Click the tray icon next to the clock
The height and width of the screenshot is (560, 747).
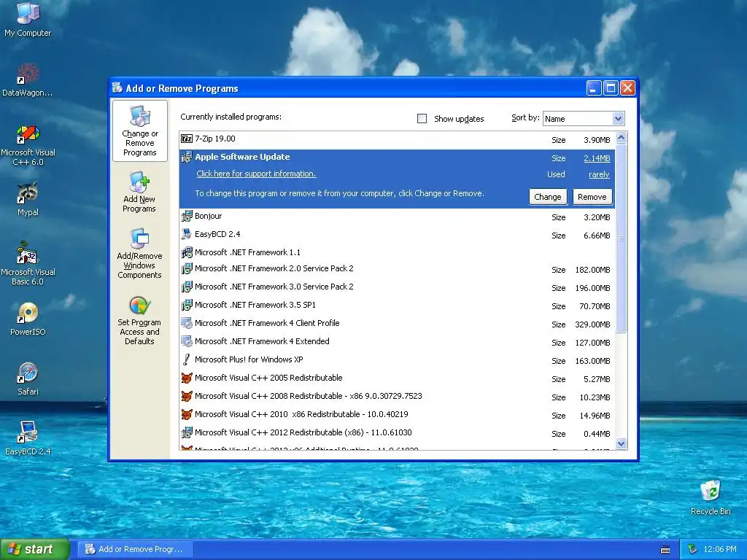692,550
